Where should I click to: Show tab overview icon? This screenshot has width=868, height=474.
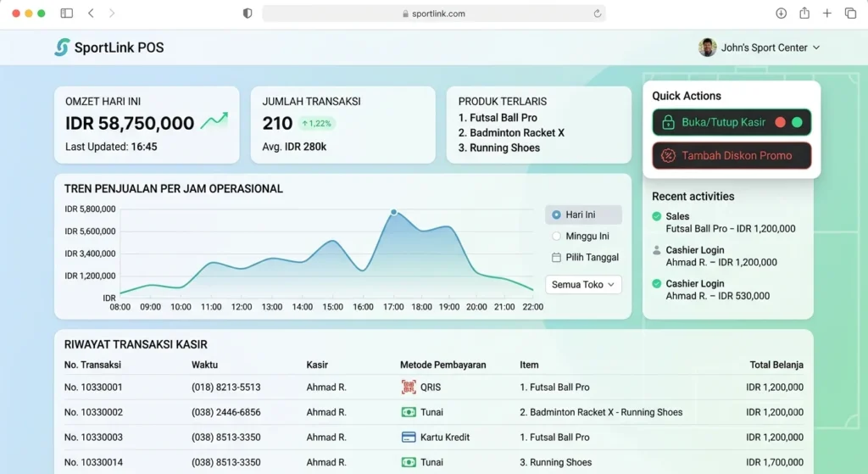(x=850, y=13)
